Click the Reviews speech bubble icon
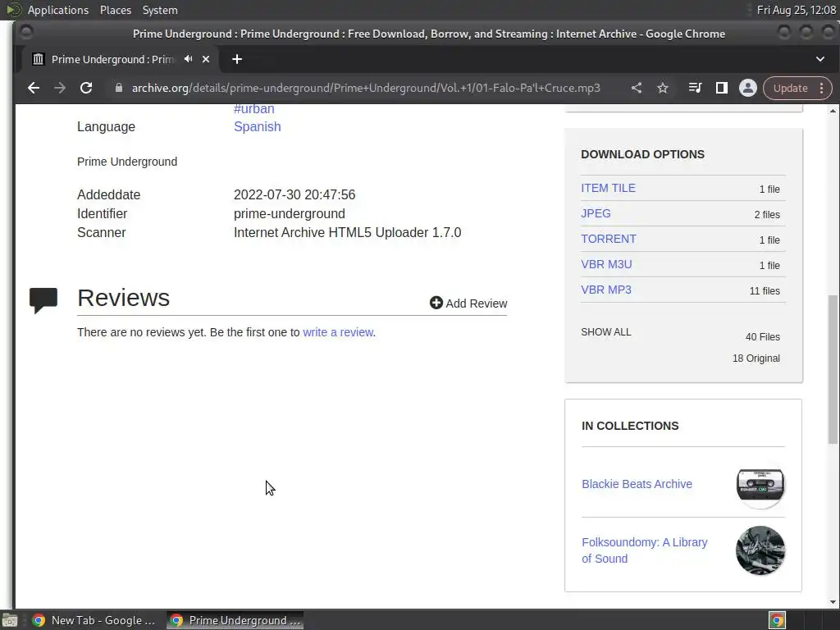The image size is (840, 630). [43, 300]
